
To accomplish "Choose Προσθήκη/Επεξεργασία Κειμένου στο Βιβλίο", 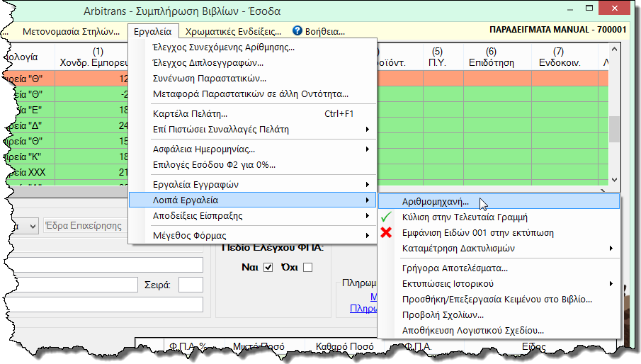I will 499,300.
